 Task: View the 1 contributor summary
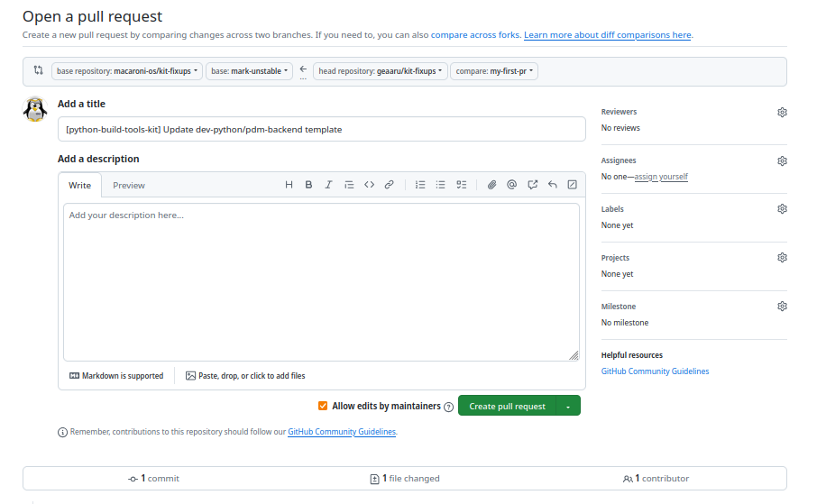[656, 479]
